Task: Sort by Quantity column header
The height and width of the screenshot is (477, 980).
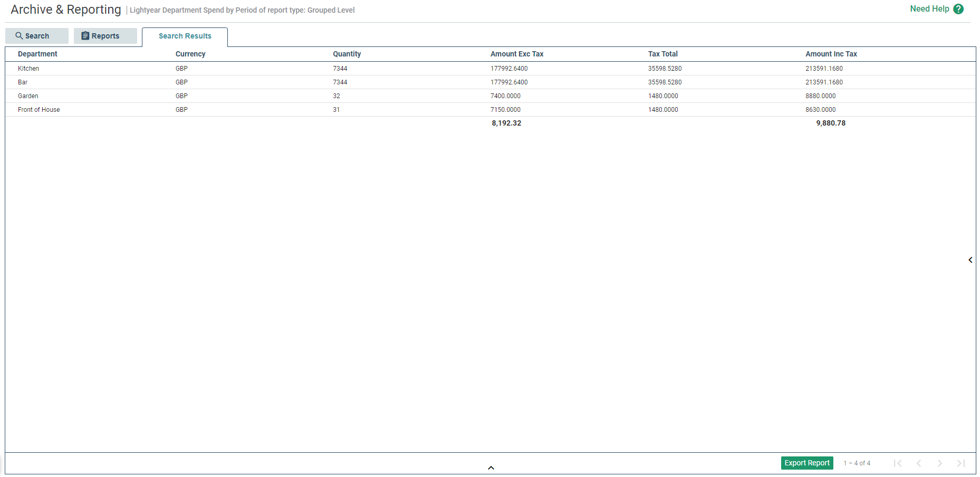Action: [x=347, y=54]
